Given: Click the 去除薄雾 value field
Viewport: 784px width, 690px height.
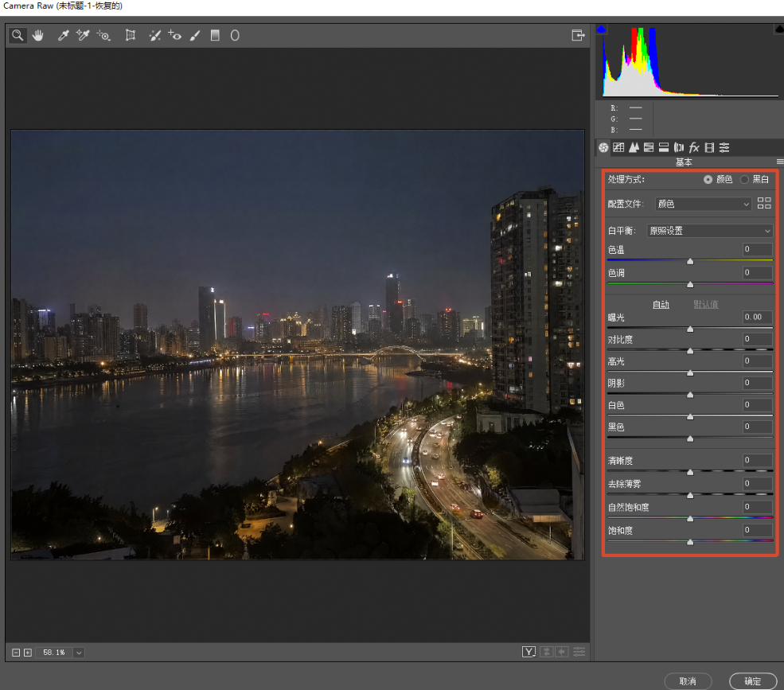Looking at the screenshot, I should pyautogui.click(x=758, y=484).
